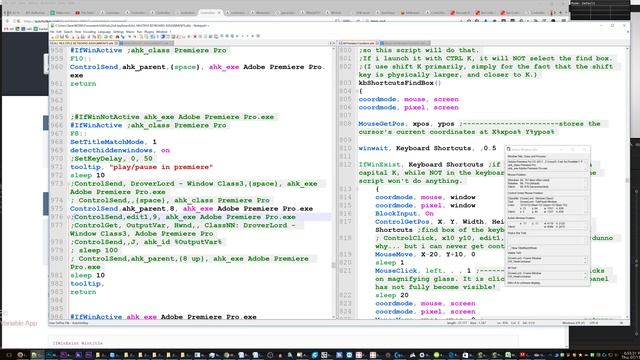Open the Encoding menu
The width and height of the screenshot is (640, 360).
[x=90, y=31]
